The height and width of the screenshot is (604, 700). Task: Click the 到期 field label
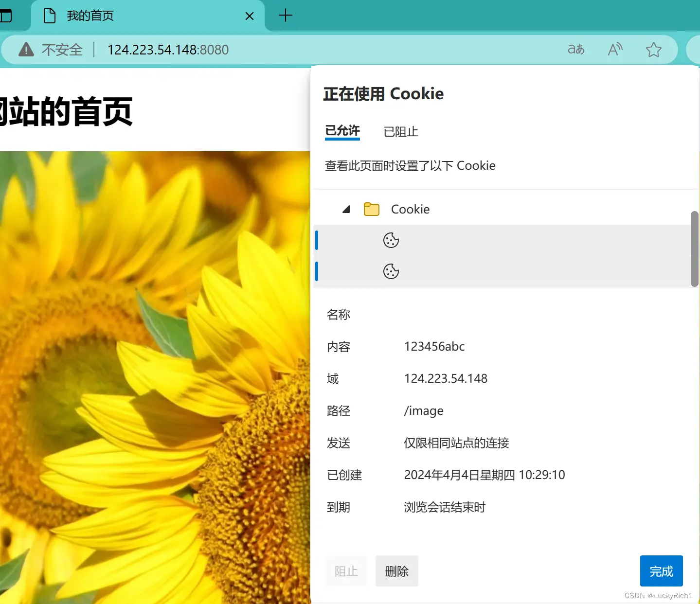[x=339, y=507]
